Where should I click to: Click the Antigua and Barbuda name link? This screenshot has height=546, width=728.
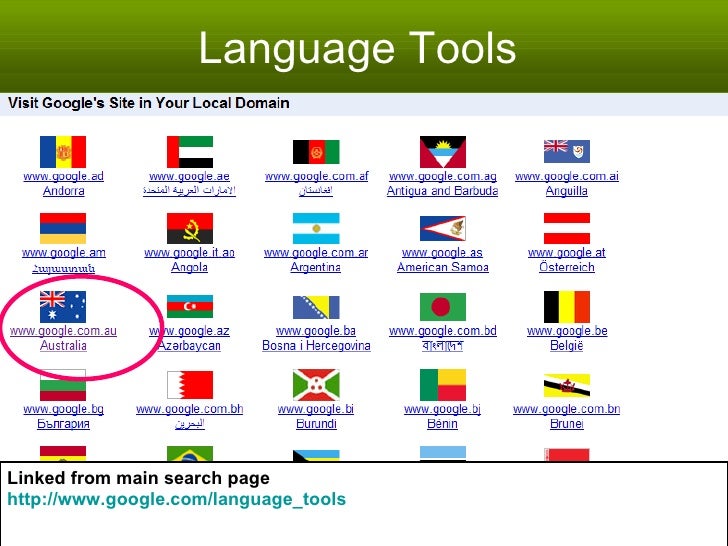point(442,191)
